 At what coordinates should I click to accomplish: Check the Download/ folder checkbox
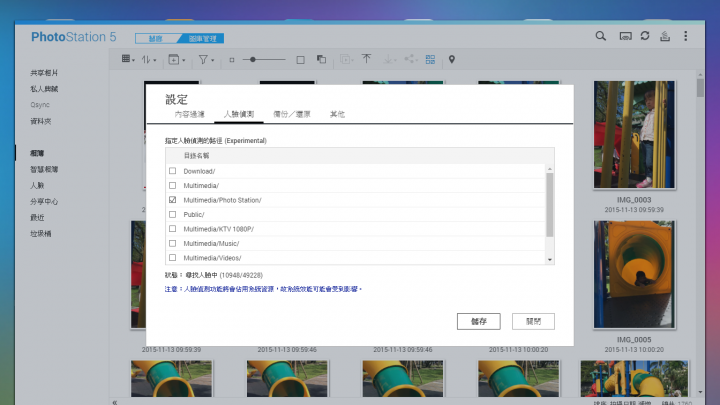(x=173, y=171)
